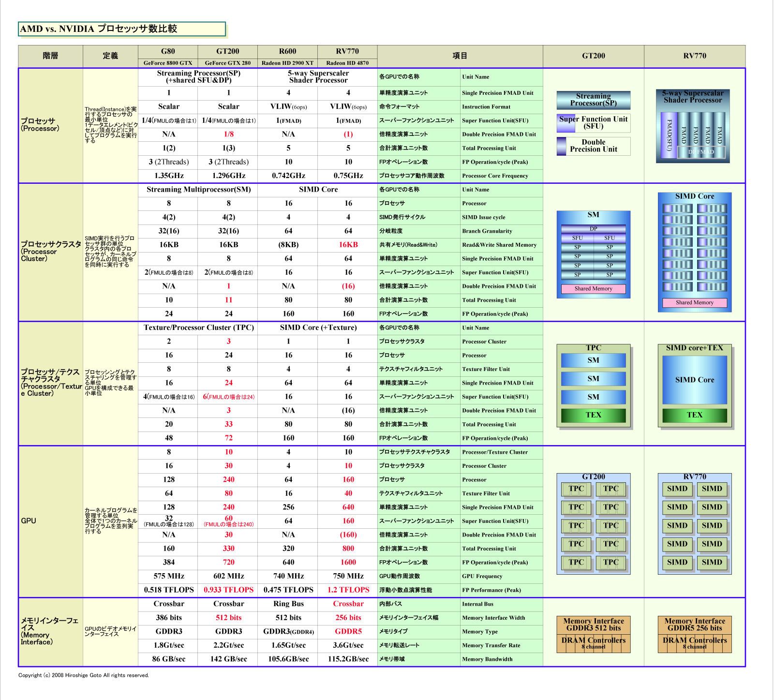Select the "Processor Core Frequency" label
774x700 pixels.
[495, 176]
